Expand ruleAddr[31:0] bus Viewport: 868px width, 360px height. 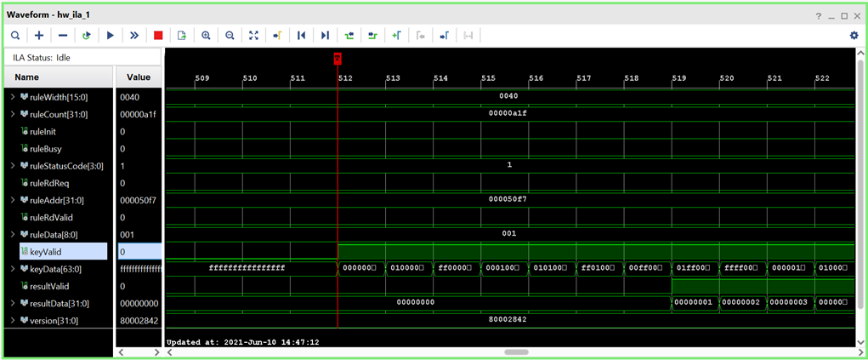point(13,200)
